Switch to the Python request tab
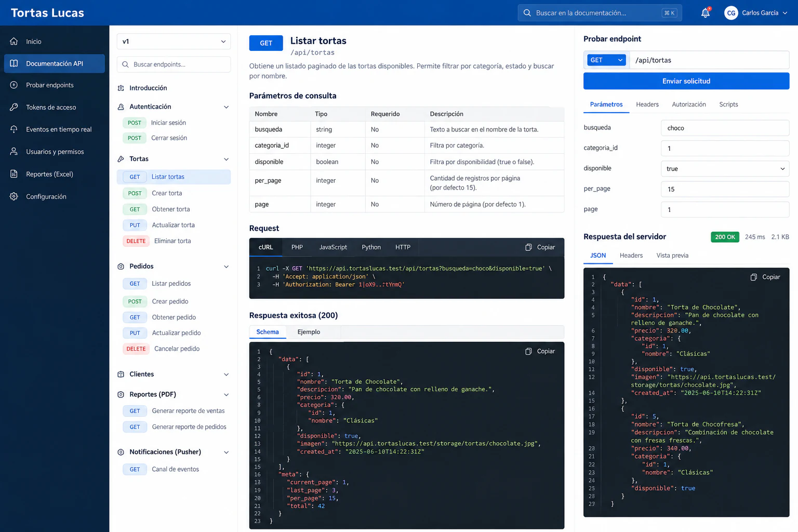Screen dimensions: 798x532 pos(371,247)
